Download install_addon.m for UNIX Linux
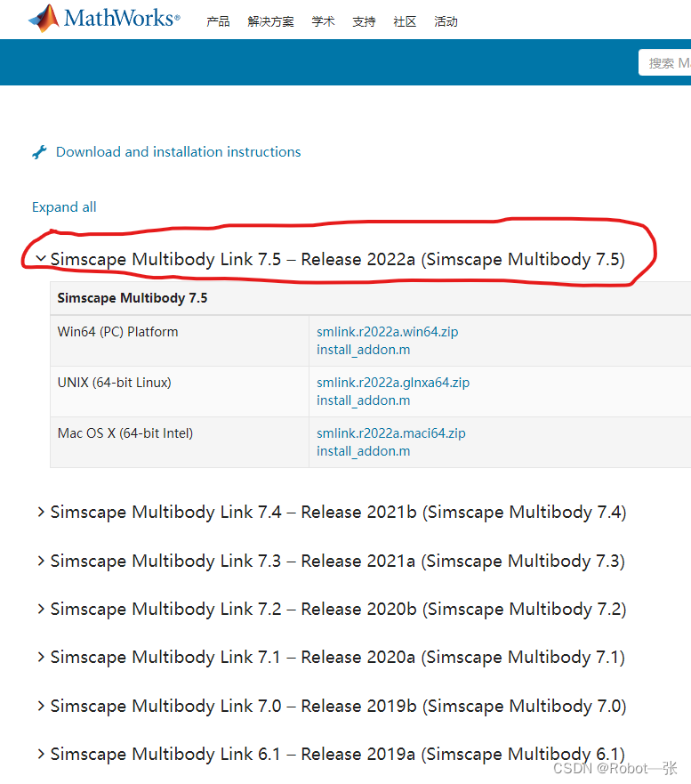 tap(363, 400)
